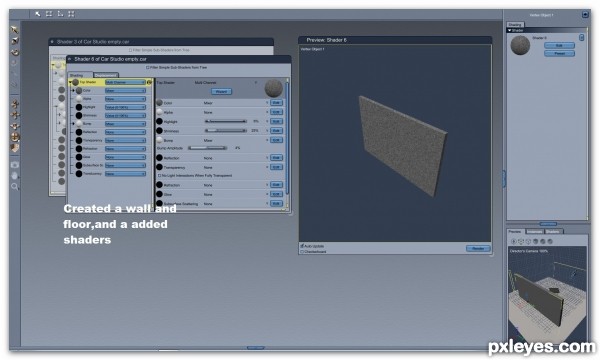Toggle Filter Simple Sub-Shaders in Shader 6 window
This screenshot has height=360, width=600.
click(148, 67)
